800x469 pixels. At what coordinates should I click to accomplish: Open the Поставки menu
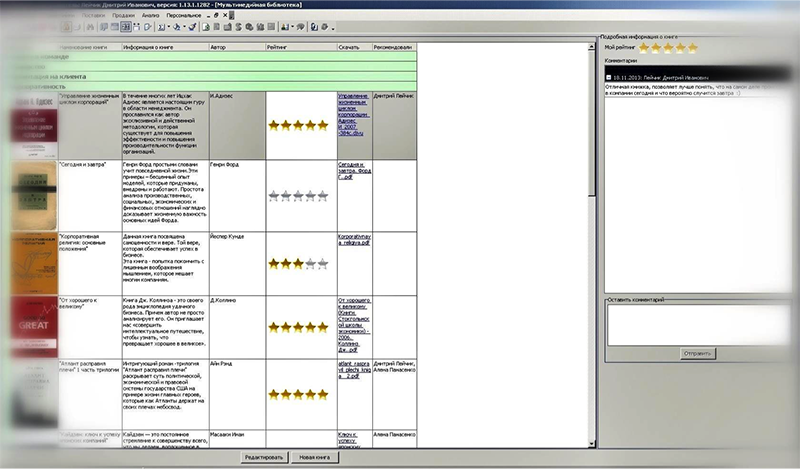(93, 15)
